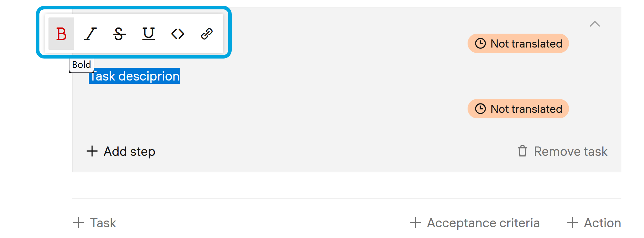Click the clock icon in the upper Not translated badge
Image resolution: width=644 pixels, height=238 pixels.
(x=480, y=43)
